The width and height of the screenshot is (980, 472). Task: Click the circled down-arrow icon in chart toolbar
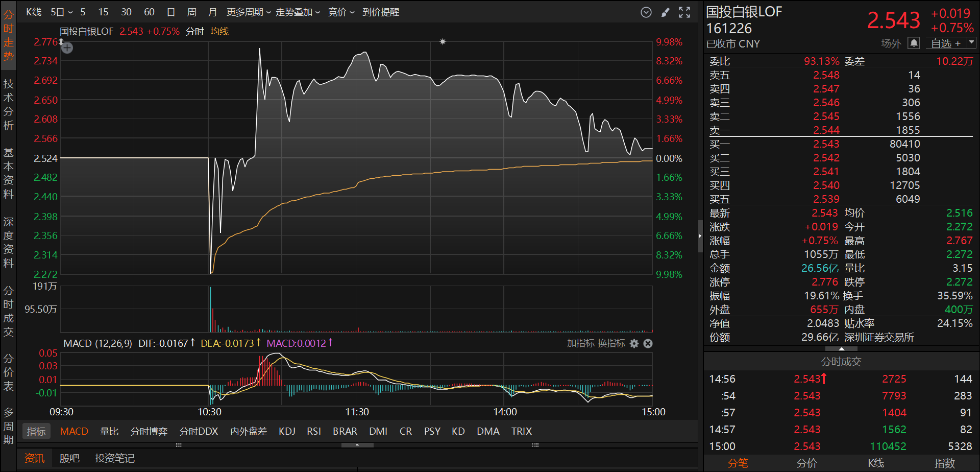pyautogui.click(x=646, y=12)
